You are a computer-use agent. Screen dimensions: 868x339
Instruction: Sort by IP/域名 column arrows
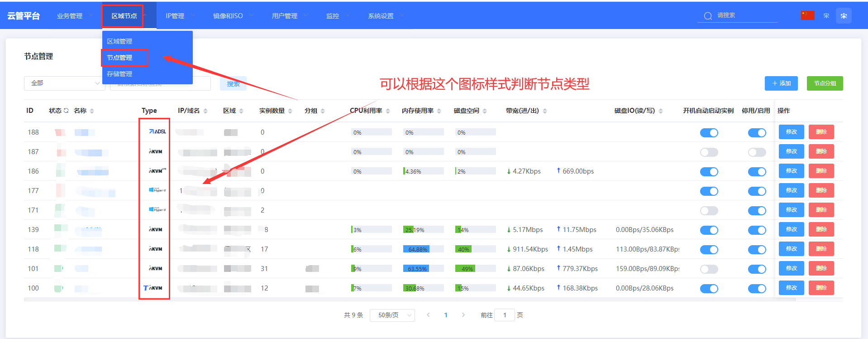[x=205, y=111]
